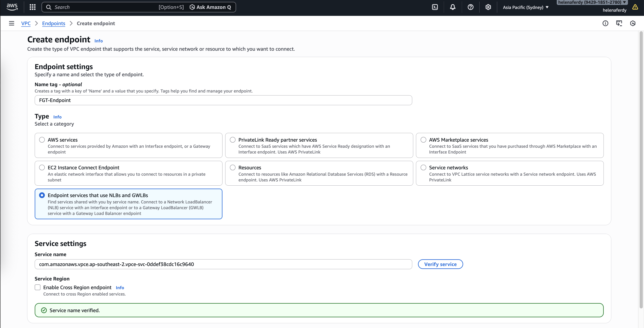Open console settings gear icon

[488, 7]
